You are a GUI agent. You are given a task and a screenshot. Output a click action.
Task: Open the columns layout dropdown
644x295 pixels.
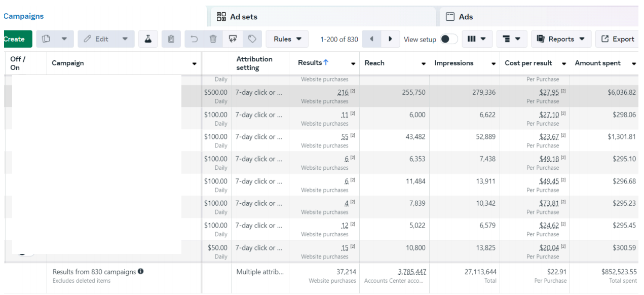click(477, 39)
